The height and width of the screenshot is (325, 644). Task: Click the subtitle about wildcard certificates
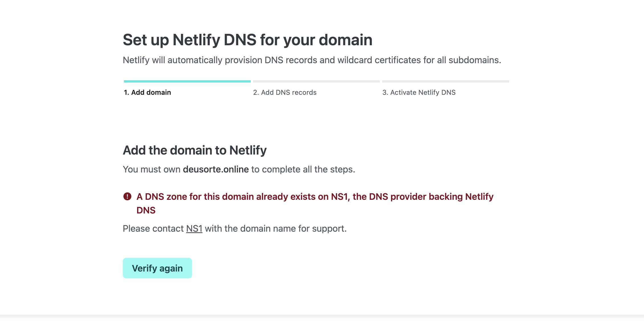point(312,60)
